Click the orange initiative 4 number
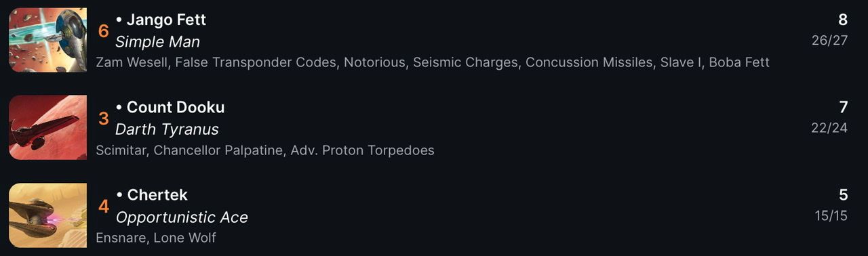Viewport: 868px width, 256px height. click(104, 206)
